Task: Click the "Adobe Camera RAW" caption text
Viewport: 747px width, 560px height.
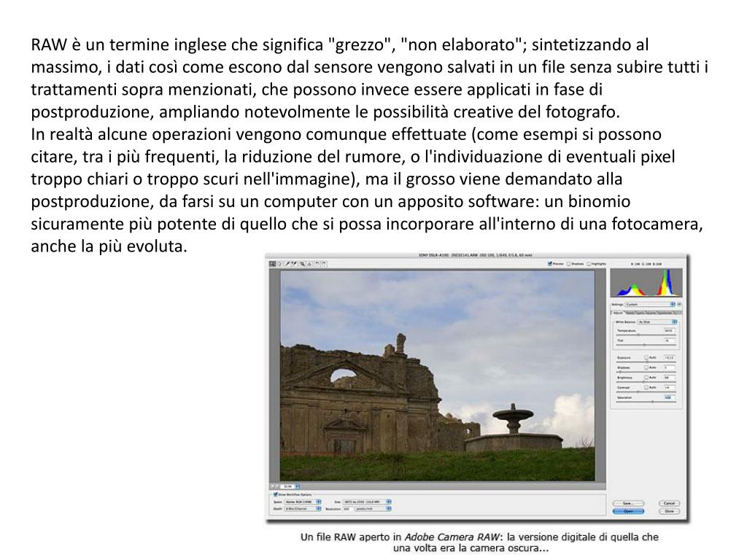Action: (x=451, y=537)
